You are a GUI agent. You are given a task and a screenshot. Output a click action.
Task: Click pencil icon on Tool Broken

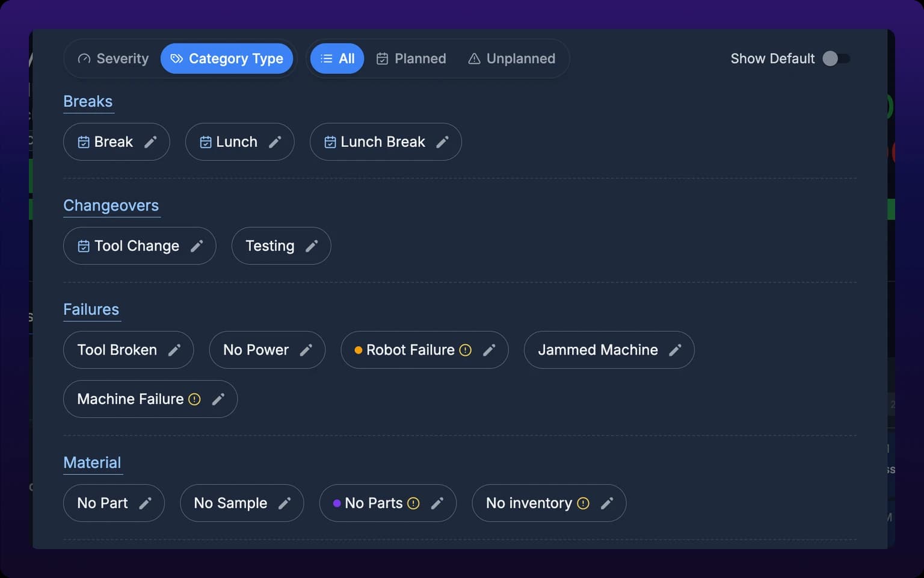pos(174,350)
